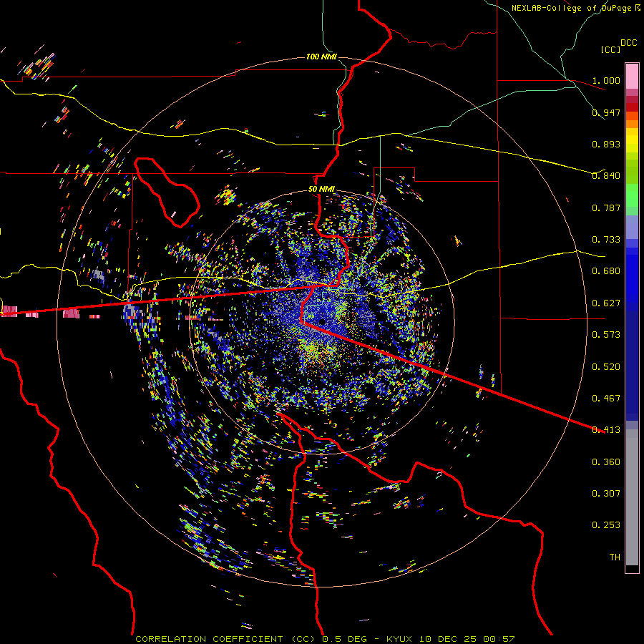Click the pink 1.000 color band on legend
This screenshot has height=644, width=644.
click(632, 76)
